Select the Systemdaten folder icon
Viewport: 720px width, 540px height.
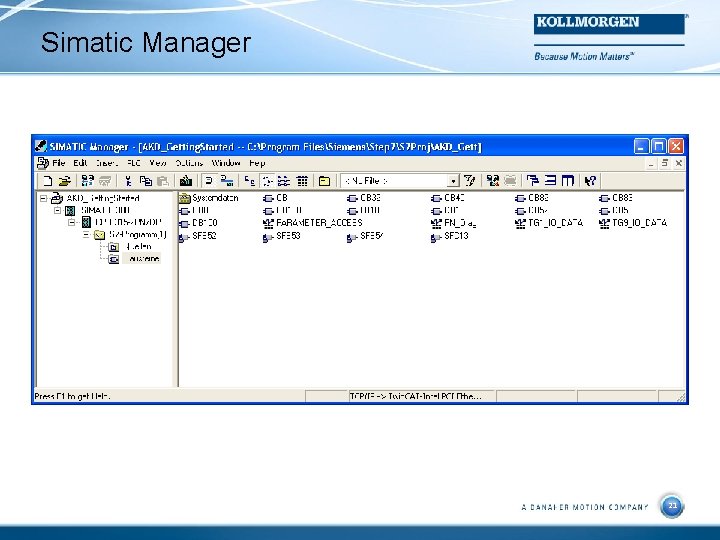coord(185,198)
